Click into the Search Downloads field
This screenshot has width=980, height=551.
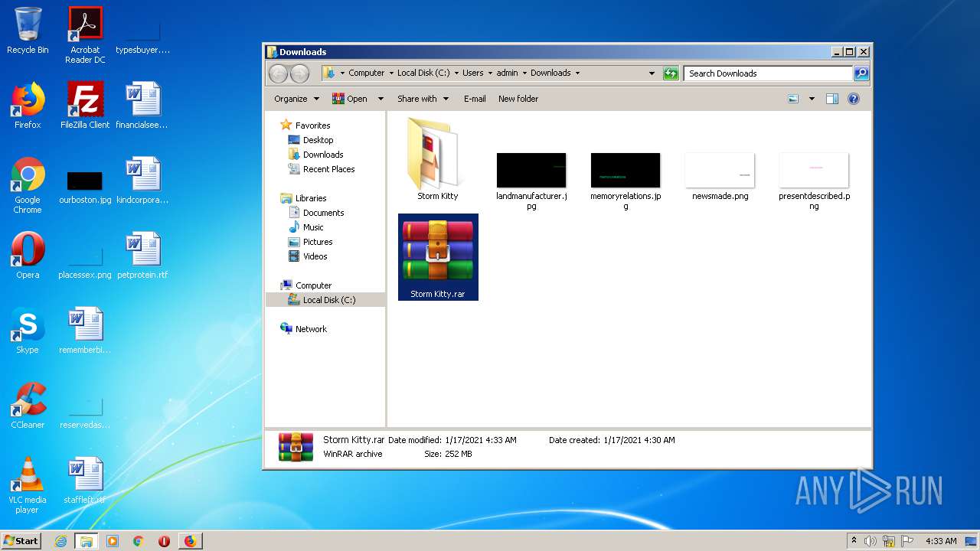[x=768, y=73]
